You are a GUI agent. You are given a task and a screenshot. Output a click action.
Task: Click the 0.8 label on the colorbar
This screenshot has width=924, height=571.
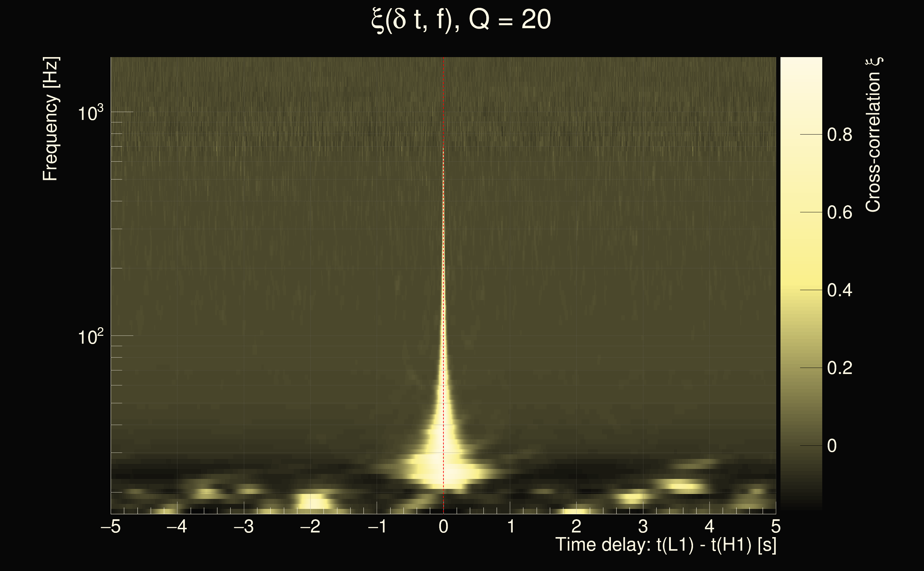[839, 135]
